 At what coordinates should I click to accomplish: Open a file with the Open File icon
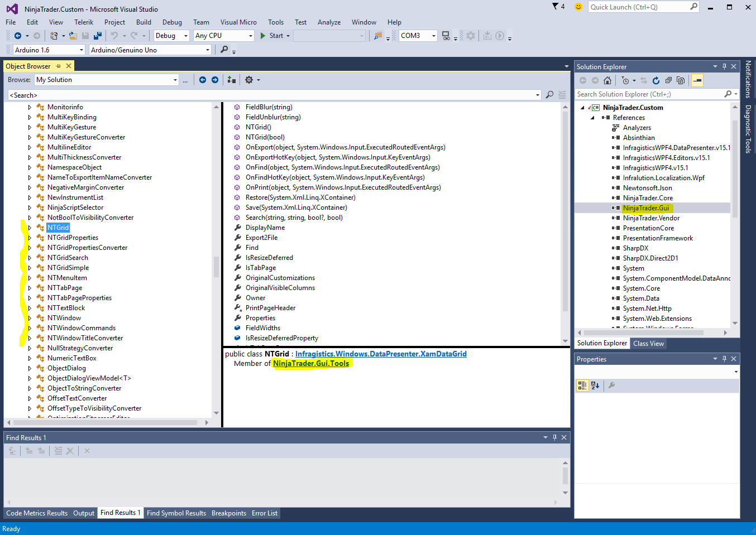point(73,36)
